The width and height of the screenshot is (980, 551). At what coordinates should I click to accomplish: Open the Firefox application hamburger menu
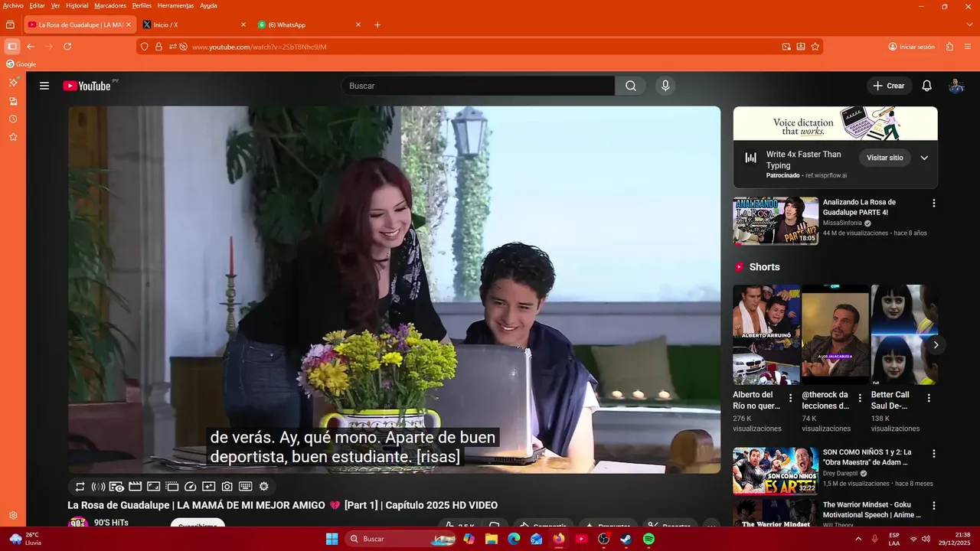click(969, 47)
